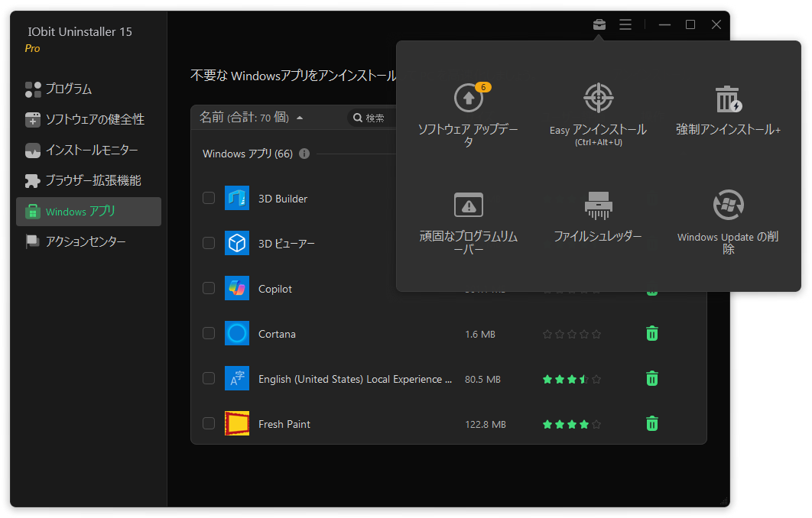Launch Easy Uninstall target tool
Image resolution: width=812 pixels, height=518 pixels.
598,99
